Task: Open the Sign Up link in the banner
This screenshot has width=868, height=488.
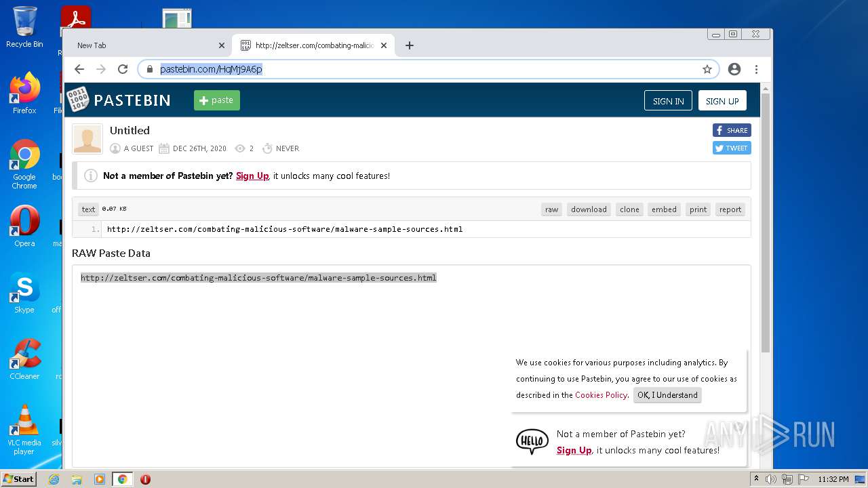Action: click(252, 176)
